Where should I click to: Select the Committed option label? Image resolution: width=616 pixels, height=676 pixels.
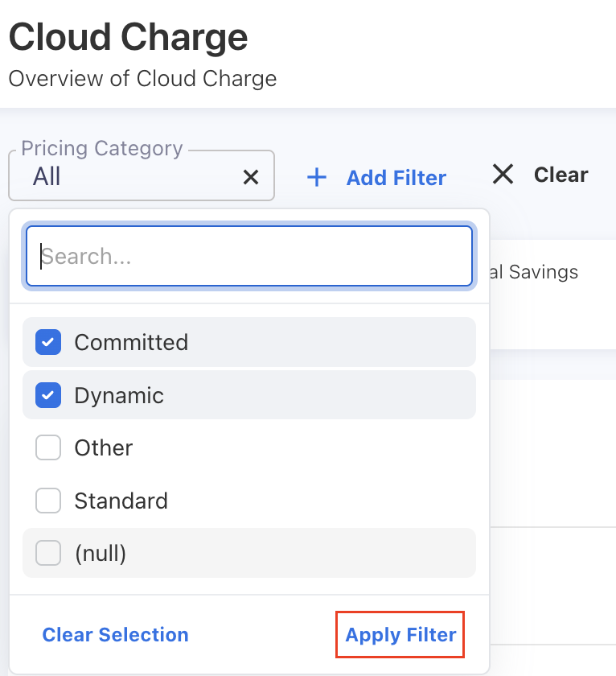131,343
